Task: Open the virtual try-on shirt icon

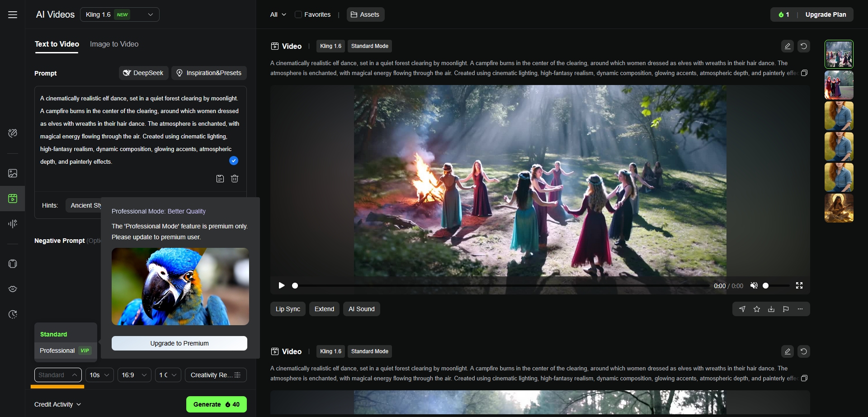Action: 13,264
